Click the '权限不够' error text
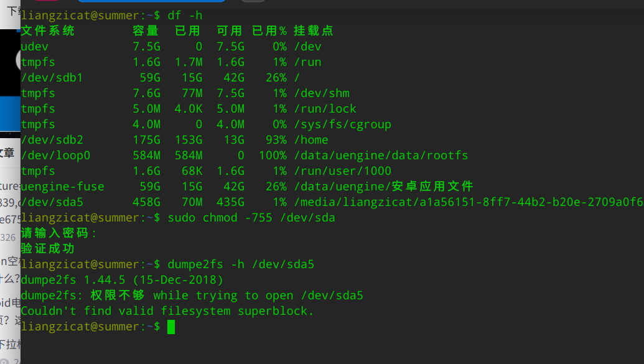The width and height of the screenshot is (644, 364). (117, 296)
